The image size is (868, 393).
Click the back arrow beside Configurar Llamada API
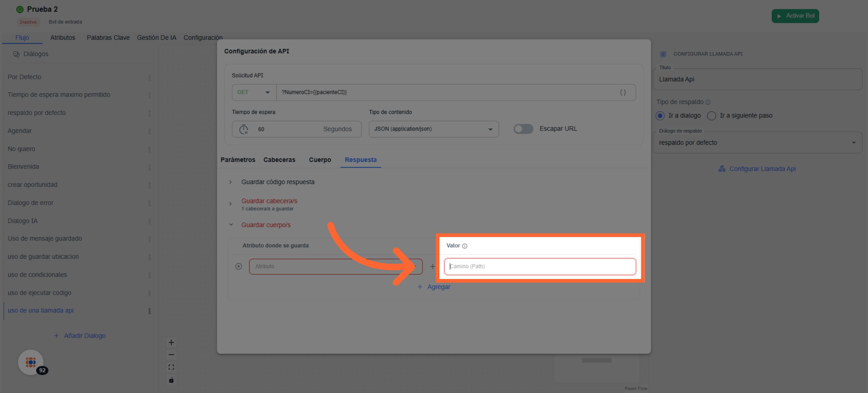(663, 54)
